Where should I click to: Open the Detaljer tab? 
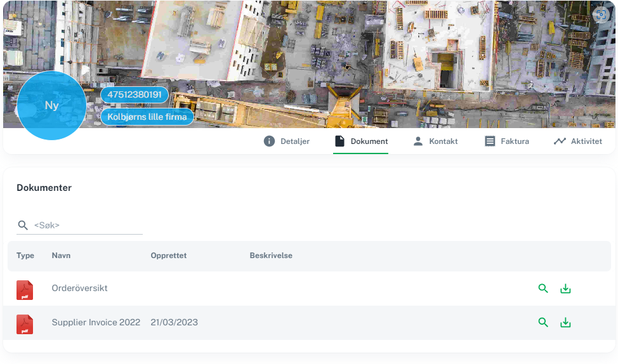(287, 141)
